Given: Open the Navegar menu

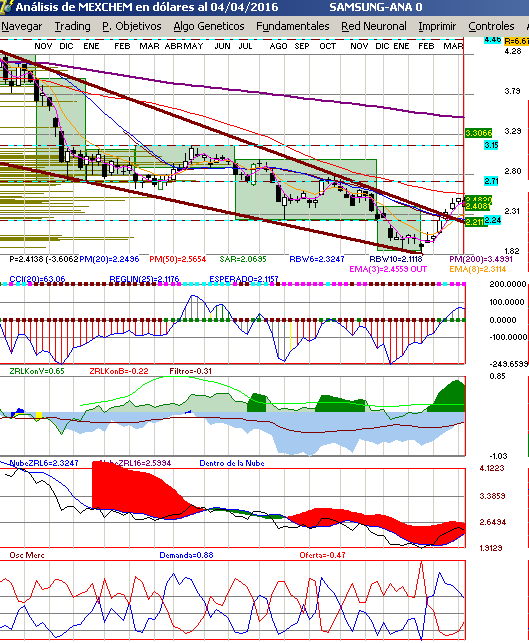Looking at the screenshot, I should coord(22,26).
